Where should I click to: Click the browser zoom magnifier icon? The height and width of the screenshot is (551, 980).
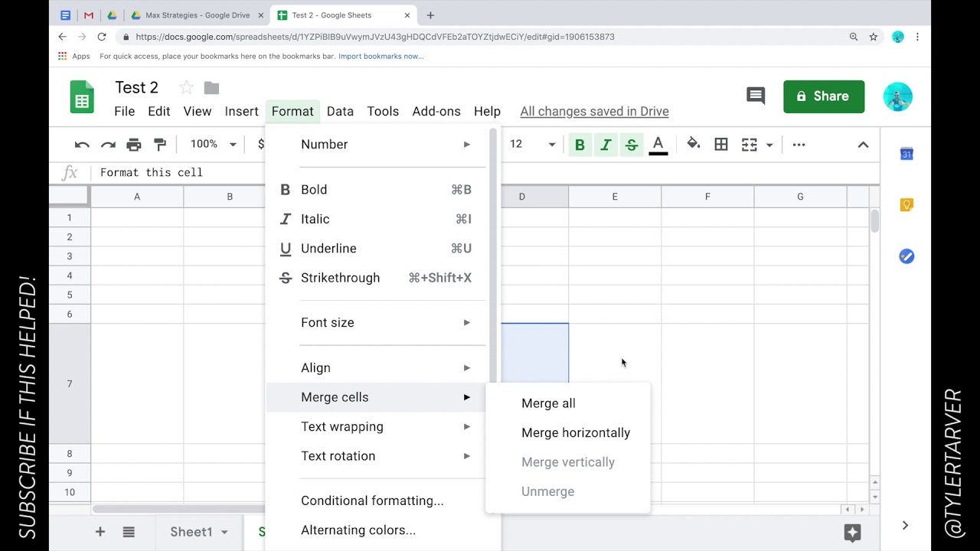click(x=854, y=37)
